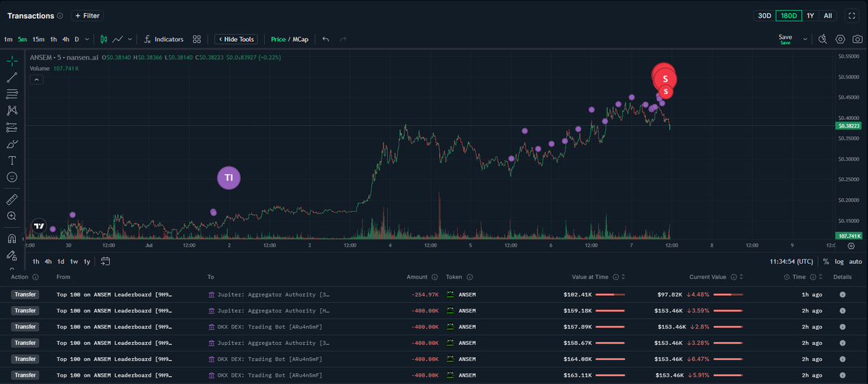This screenshot has height=384, width=868.
Task: Select the ruler measure tool
Action: click(x=12, y=199)
